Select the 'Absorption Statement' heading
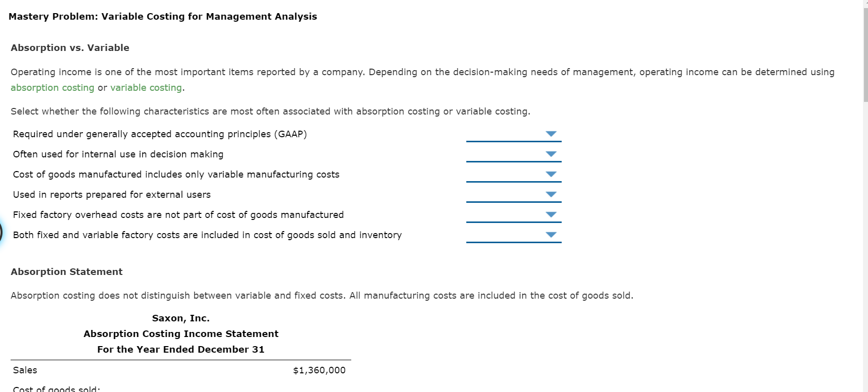This screenshot has height=392, width=868. click(x=66, y=271)
